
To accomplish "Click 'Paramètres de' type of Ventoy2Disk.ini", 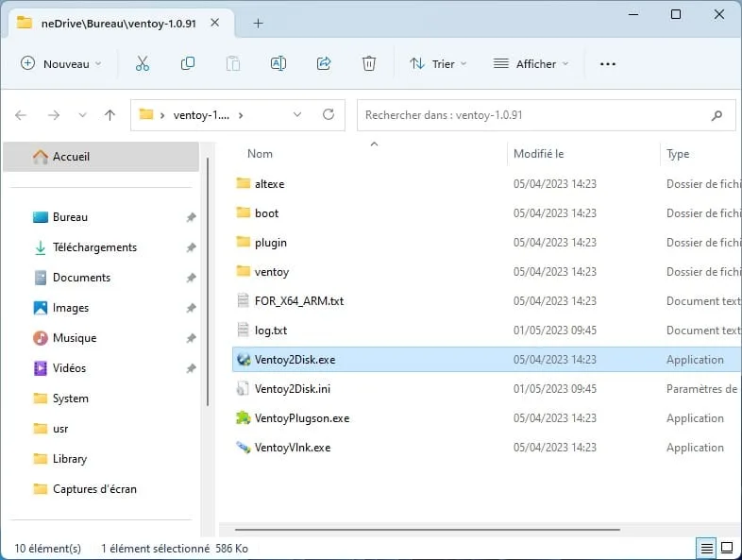I will pos(701,389).
